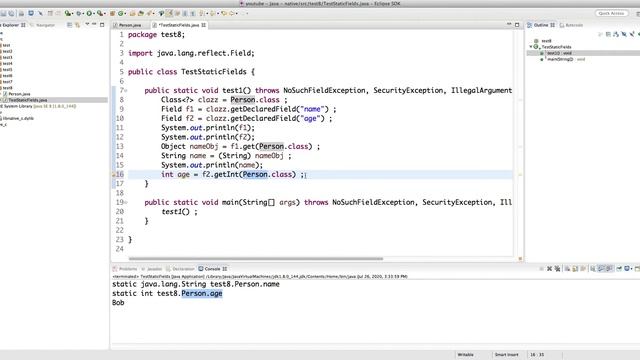This screenshot has height=360, width=640.
Task: Click the Search toolbar icon
Action: pyautogui.click(x=149, y=13)
